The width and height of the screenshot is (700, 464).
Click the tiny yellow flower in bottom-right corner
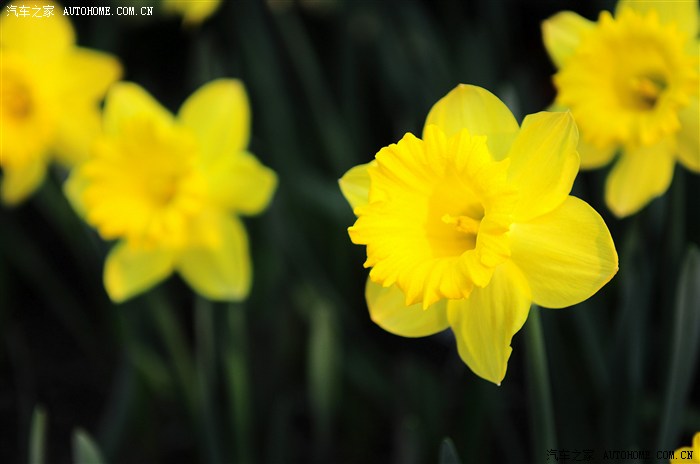[x=688, y=453]
